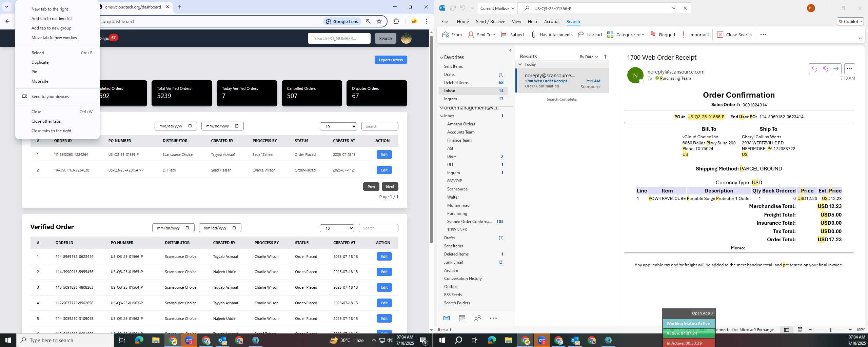868x347 pixels.
Task: Reverse sort order arrow in Results
Action: pos(605,57)
